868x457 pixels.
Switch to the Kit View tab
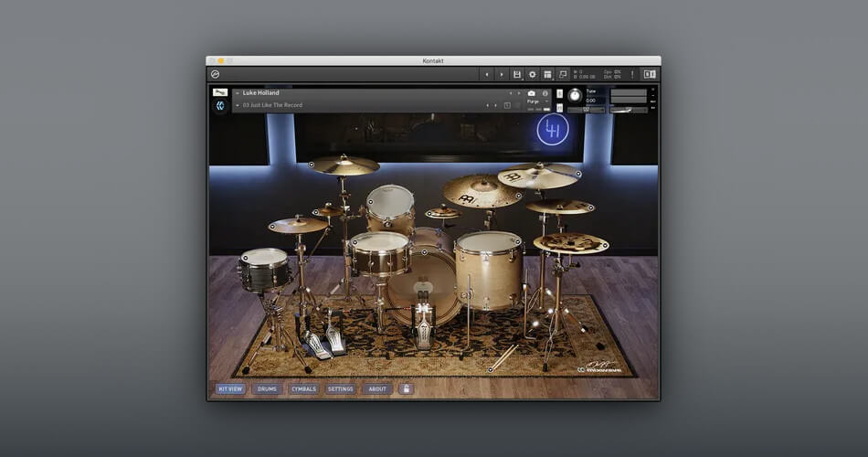pyautogui.click(x=230, y=388)
